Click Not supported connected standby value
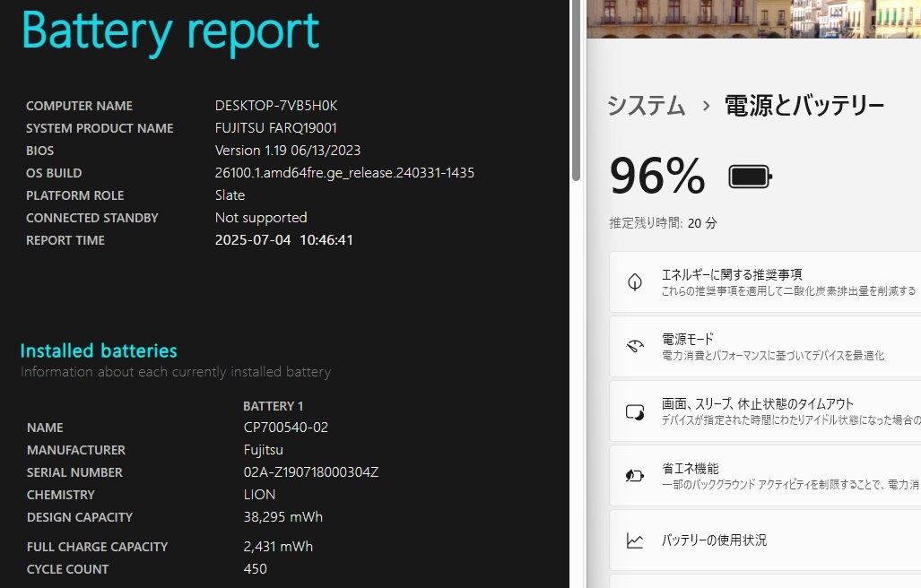Image resolution: width=921 pixels, height=588 pixels. (261, 218)
